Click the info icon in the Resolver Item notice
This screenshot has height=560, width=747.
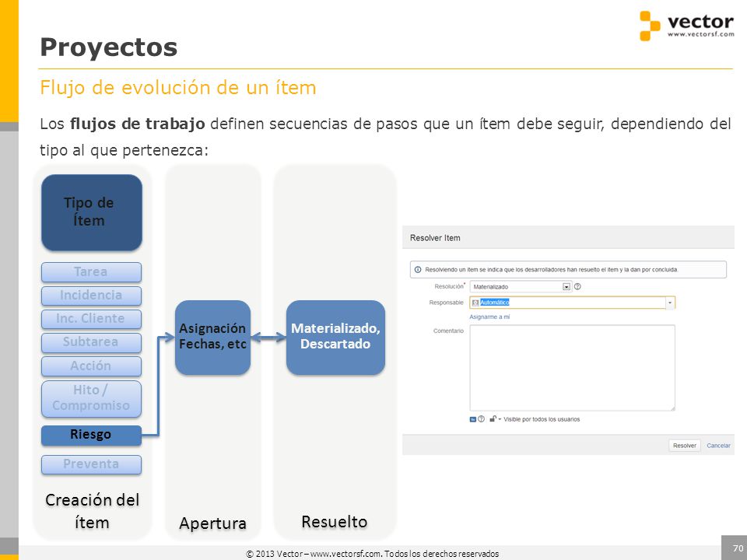coord(418,270)
